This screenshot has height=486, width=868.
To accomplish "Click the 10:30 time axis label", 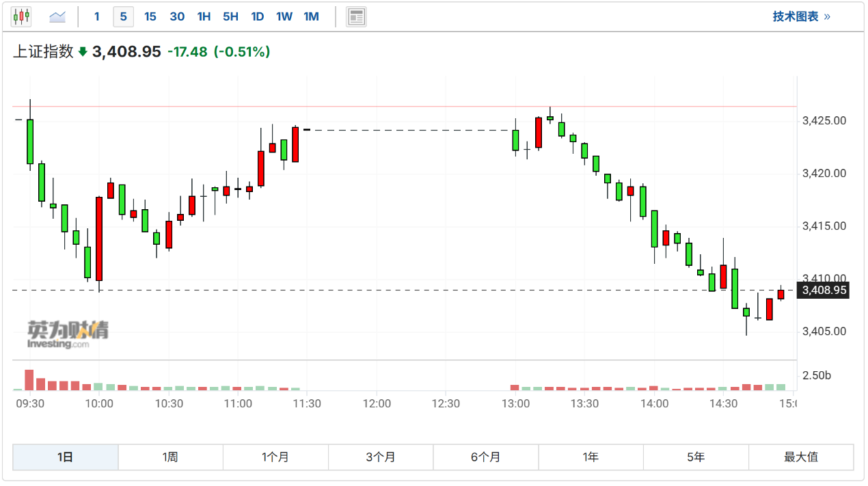I will (x=169, y=403).
